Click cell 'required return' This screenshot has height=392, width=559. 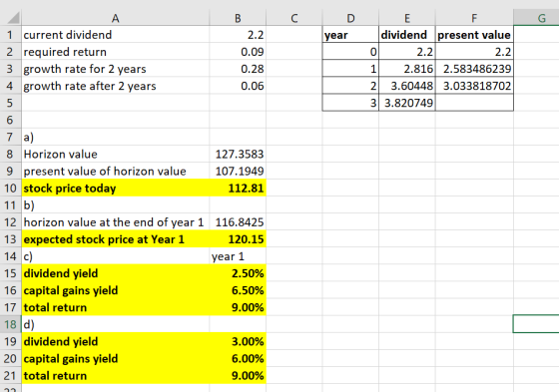[x=116, y=52]
